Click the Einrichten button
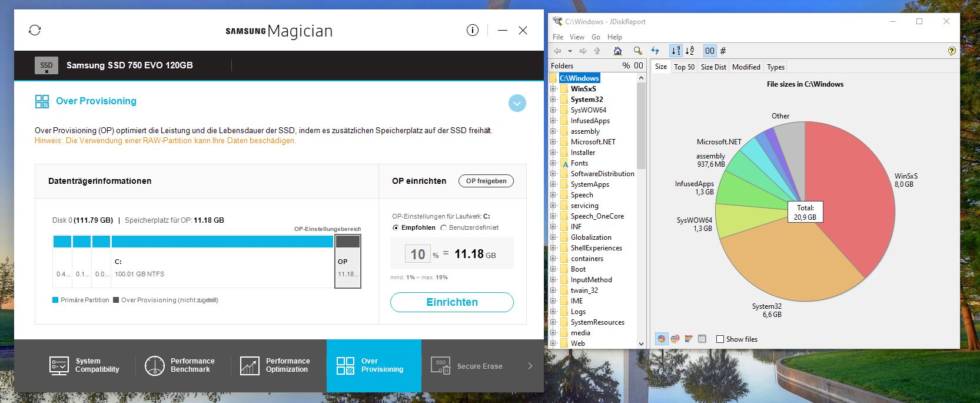980x403 pixels. coord(452,302)
